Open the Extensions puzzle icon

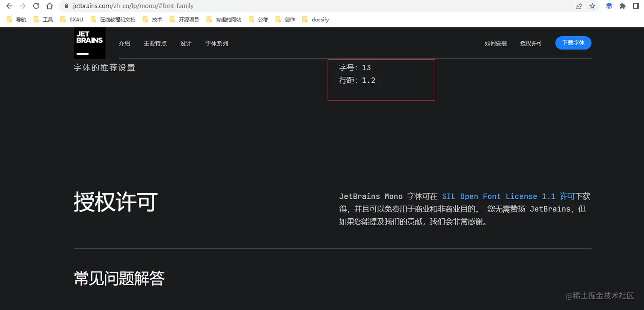pos(622,6)
